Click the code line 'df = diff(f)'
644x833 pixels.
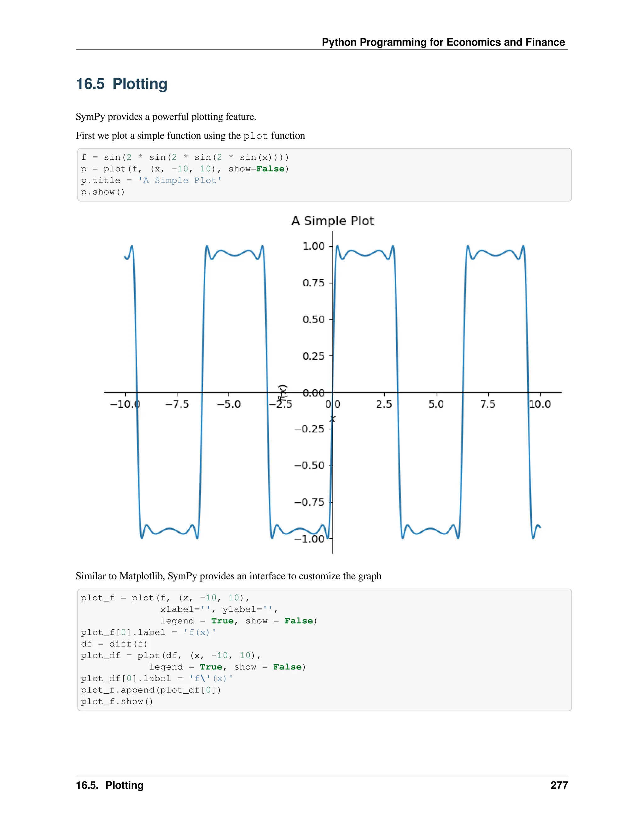[x=114, y=644]
